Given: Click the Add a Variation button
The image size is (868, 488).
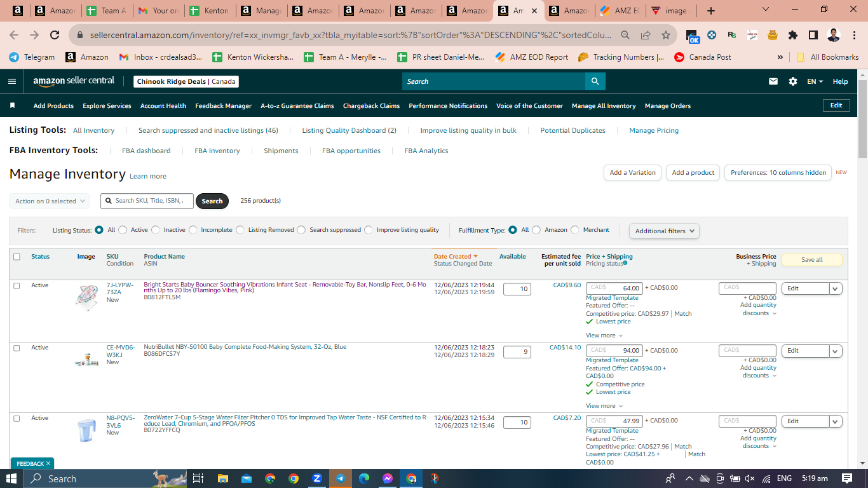Looking at the screenshot, I should coord(632,172).
